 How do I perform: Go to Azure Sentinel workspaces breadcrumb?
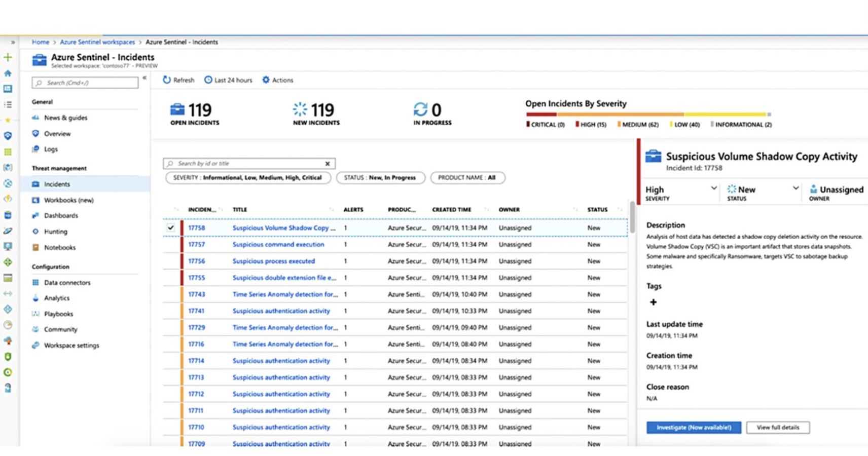point(97,42)
